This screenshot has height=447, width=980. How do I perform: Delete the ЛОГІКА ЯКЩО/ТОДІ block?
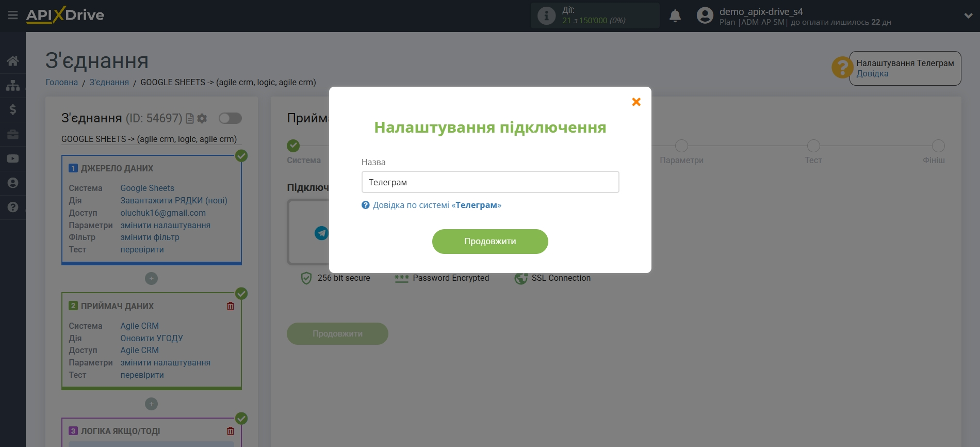tap(231, 431)
